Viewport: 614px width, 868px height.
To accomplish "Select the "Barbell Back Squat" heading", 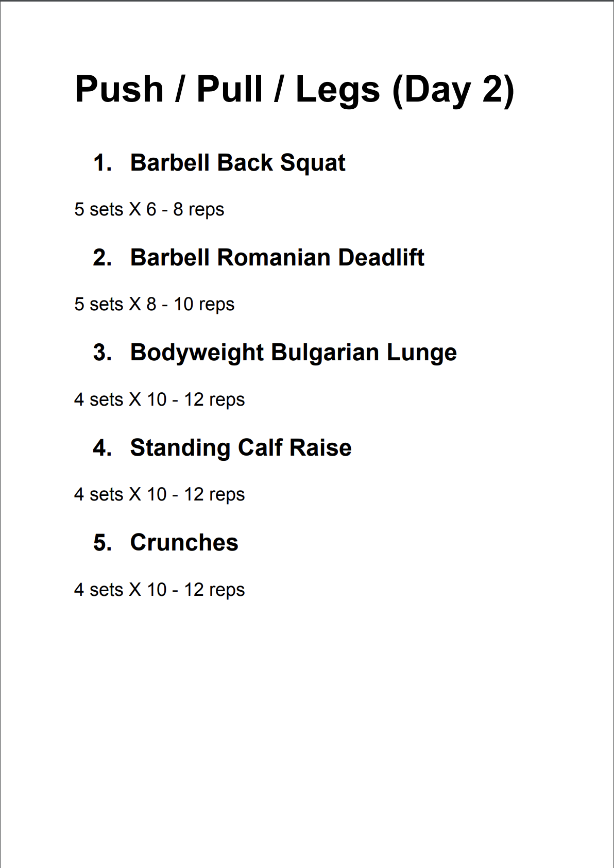I will (237, 163).
